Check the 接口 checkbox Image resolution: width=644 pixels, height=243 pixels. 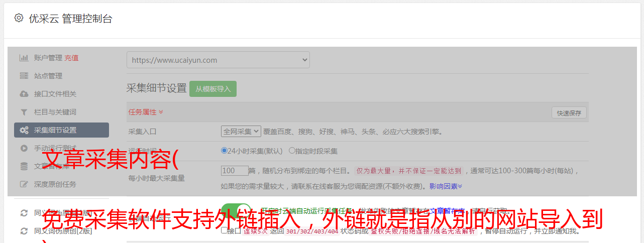224,230
